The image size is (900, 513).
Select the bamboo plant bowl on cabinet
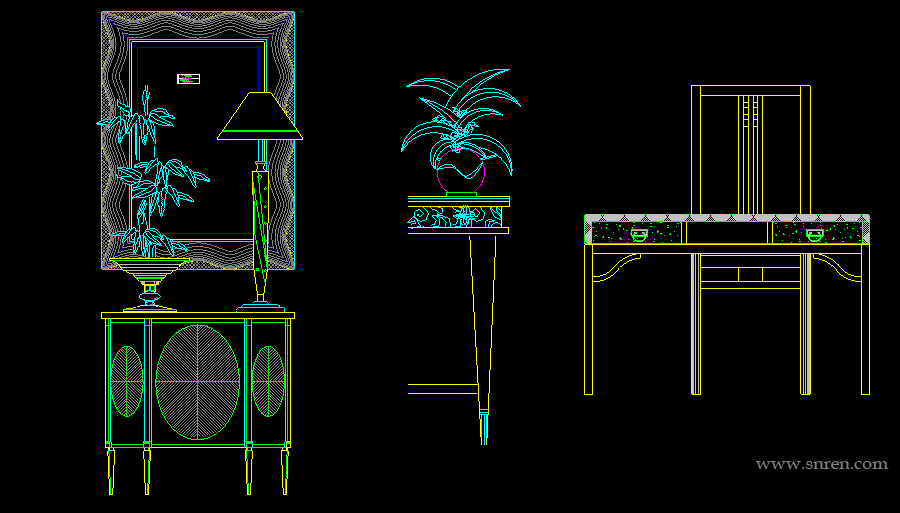150,284
